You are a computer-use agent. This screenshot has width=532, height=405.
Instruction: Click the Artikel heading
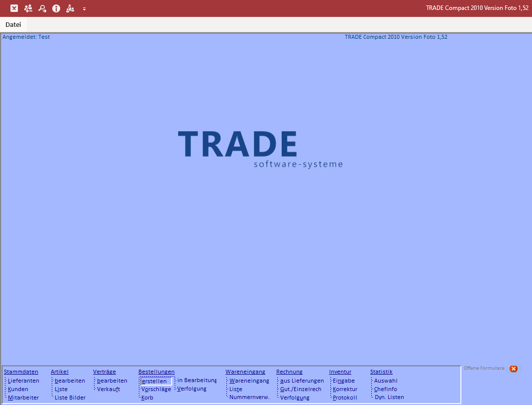click(x=60, y=372)
